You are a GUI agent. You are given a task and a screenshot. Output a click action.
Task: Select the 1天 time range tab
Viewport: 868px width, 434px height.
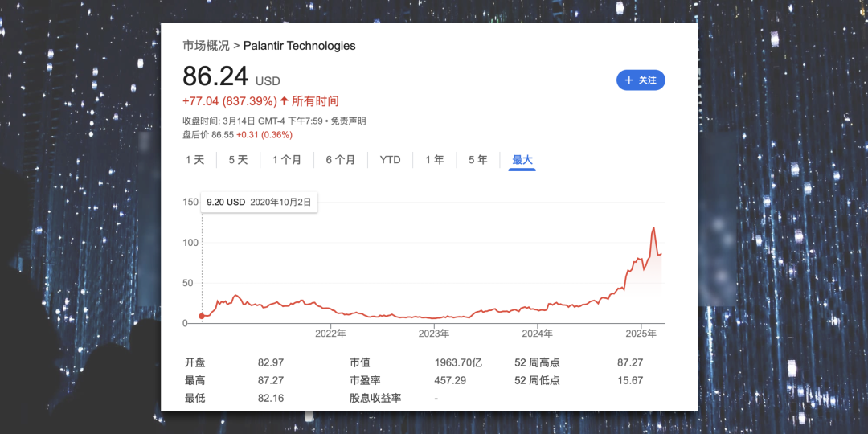[x=194, y=160]
